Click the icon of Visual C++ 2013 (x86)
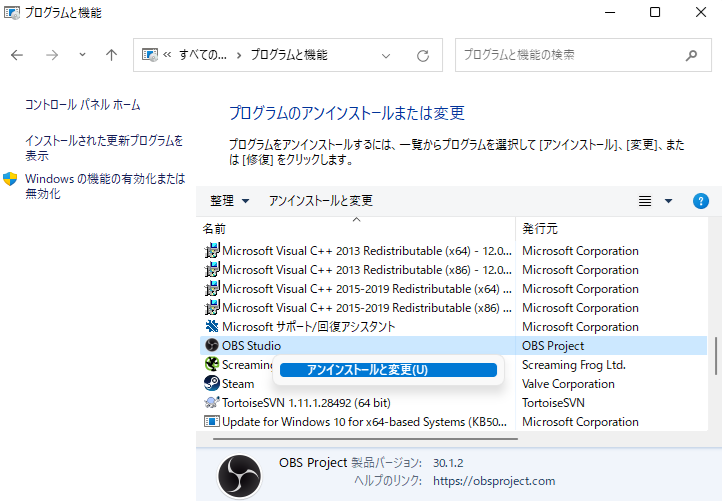Image resolution: width=722 pixels, height=501 pixels. pos(212,270)
